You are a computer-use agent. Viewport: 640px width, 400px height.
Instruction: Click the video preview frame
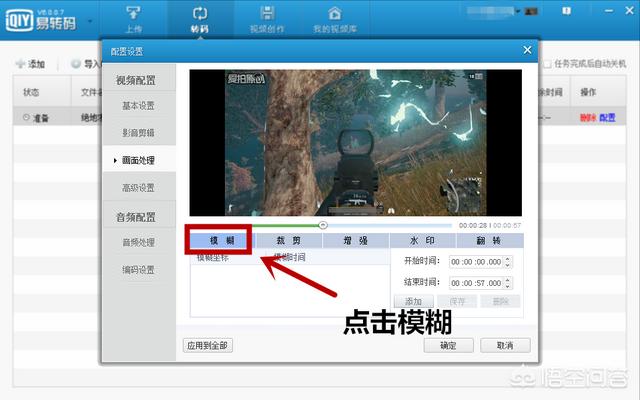tap(356, 142)
